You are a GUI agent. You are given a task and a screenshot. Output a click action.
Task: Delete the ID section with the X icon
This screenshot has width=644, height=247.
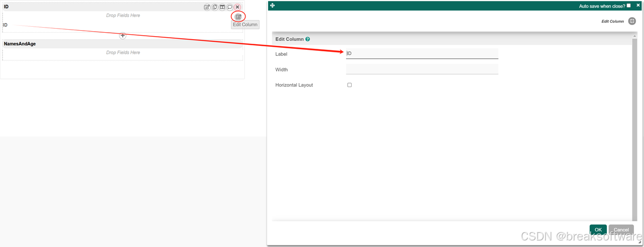[x=237, y=7]
